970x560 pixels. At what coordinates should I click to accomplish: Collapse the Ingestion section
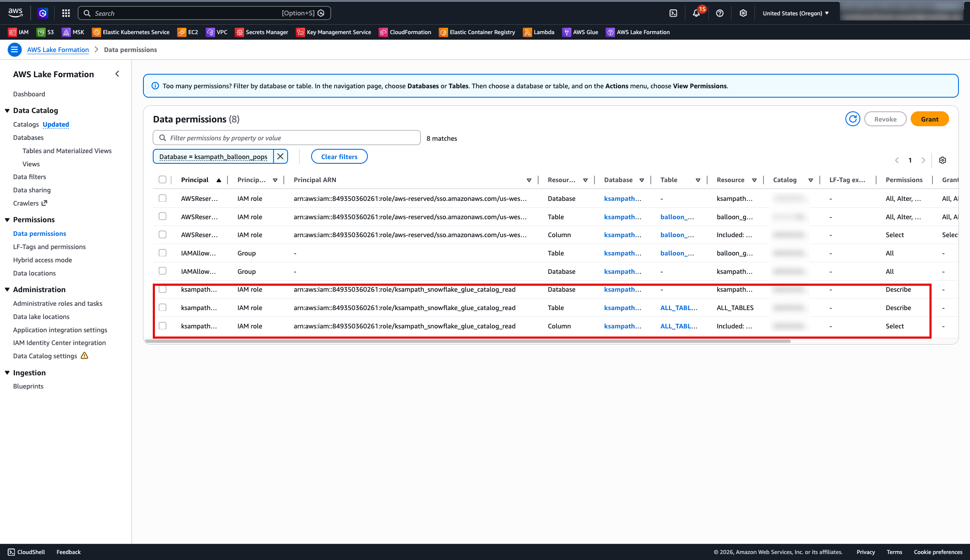7,373
